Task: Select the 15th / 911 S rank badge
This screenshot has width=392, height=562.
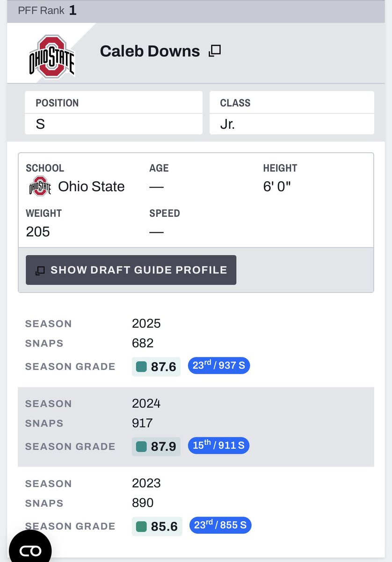Action: (219, 445)
